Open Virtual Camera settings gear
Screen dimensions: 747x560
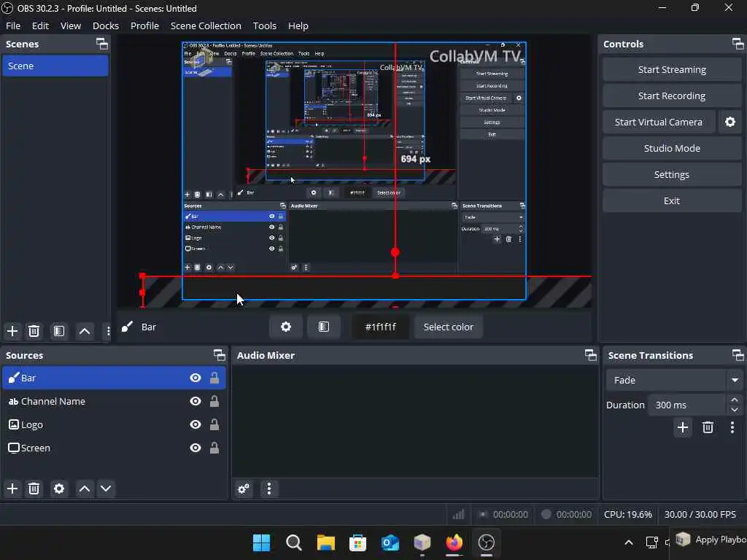(x=729, y=122)
